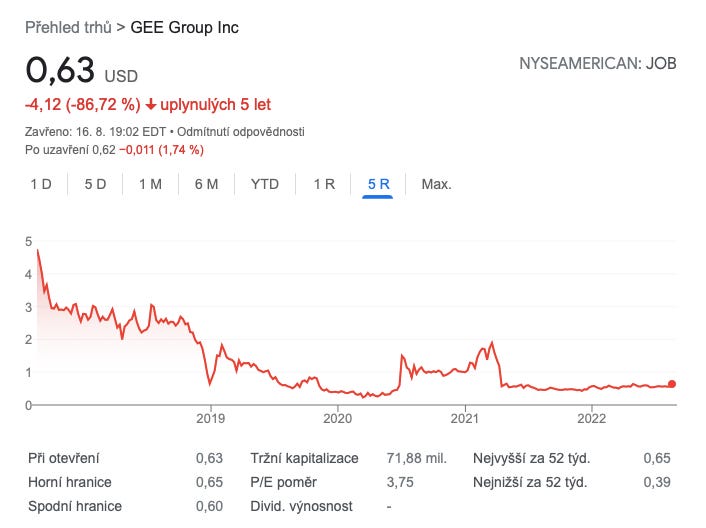Screen dimensions: 706x528
Task: Click the 2019 axis label on chart
Action: [210, 419]
